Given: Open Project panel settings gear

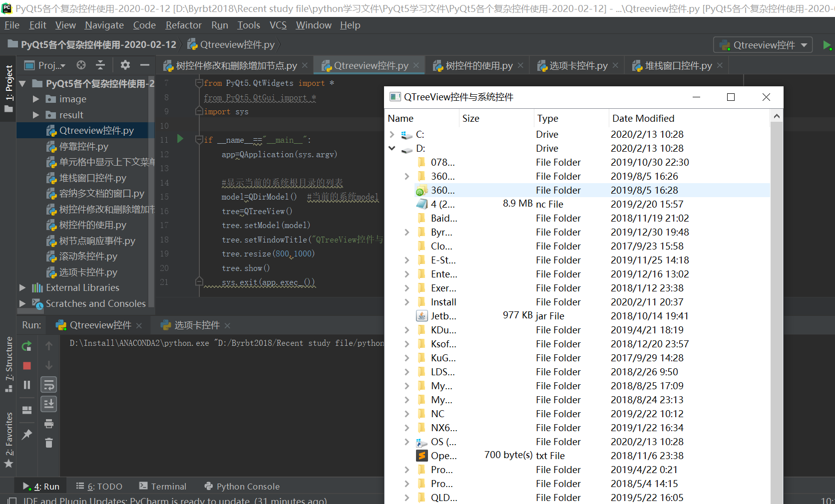Looking at the screenshot, I should click(125, 65).
